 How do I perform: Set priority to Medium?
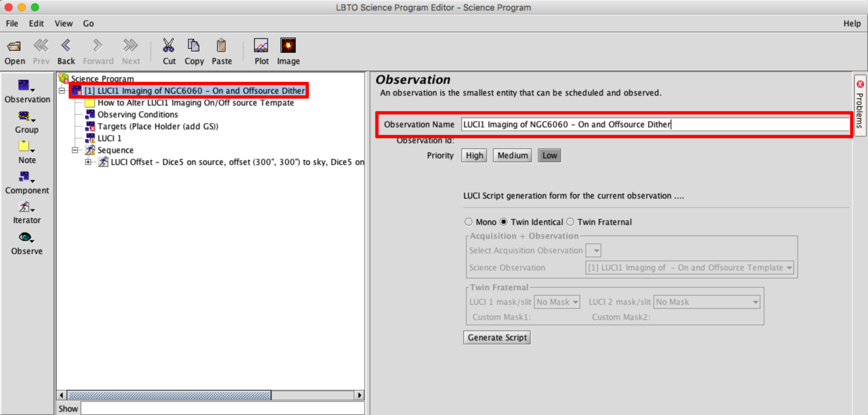512,155
